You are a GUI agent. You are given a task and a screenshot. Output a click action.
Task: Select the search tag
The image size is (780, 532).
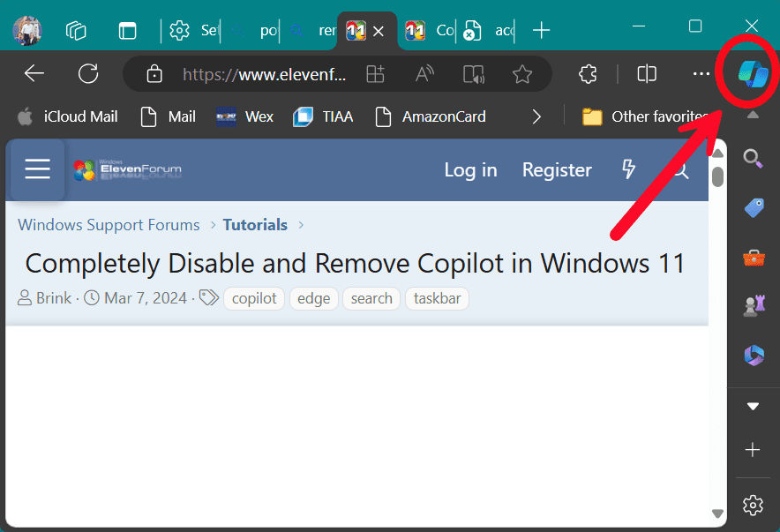click(x=371, y=298)
